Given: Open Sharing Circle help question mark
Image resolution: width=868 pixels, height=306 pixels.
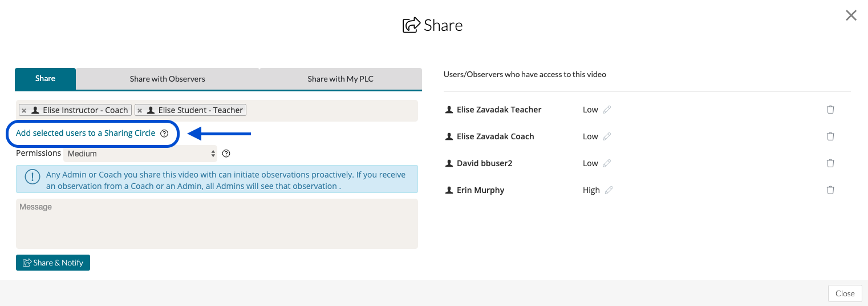Looking at the screenshot, I should (x=164, y=134).
